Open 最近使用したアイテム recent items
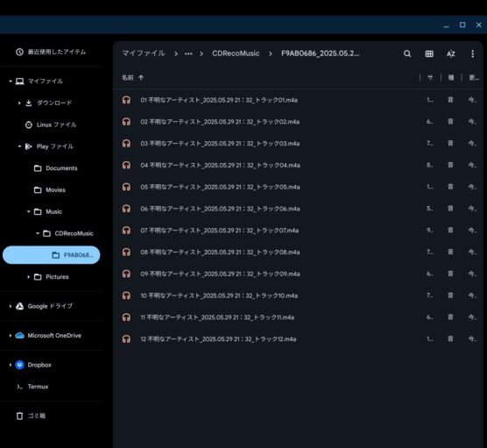Image resolution: width=487 pixels, height=448 pixels. [51, 52]
